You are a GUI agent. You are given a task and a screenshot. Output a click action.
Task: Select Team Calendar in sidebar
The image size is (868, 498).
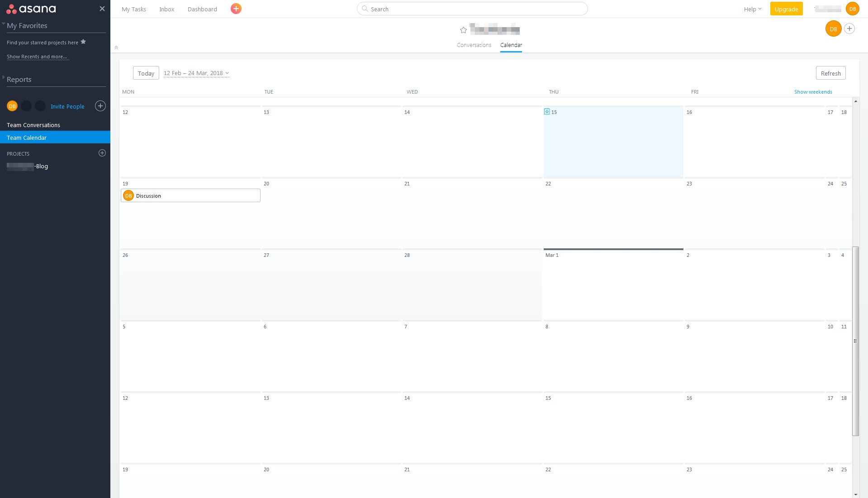point(55,138)
